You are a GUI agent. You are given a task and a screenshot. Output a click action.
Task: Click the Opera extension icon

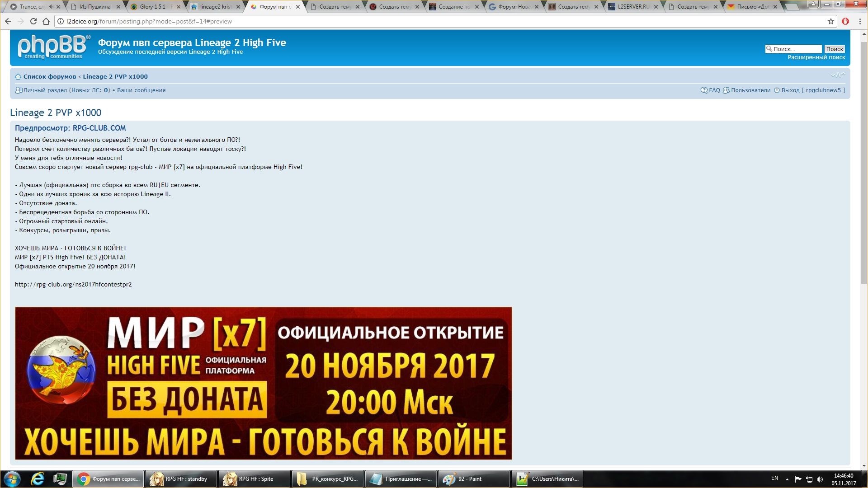(x=845, y=21)
